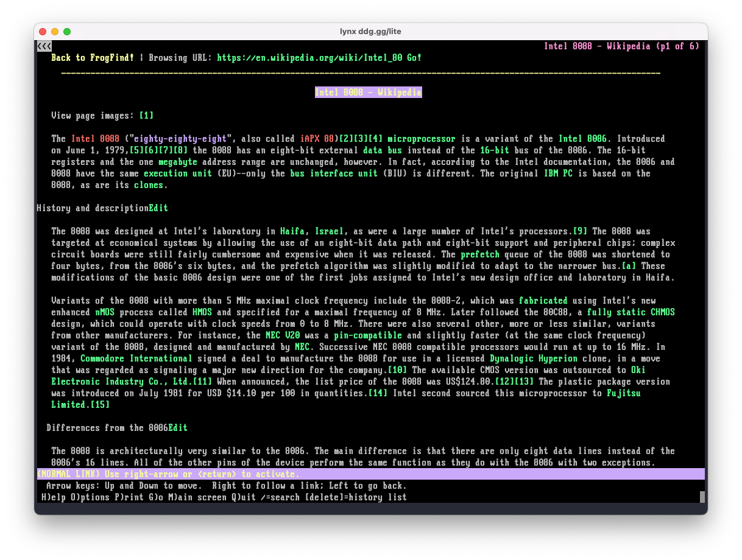Click '[delete]=history list' footer command
This screenshot has height=560, width=742.
click(x=356, y=497)
